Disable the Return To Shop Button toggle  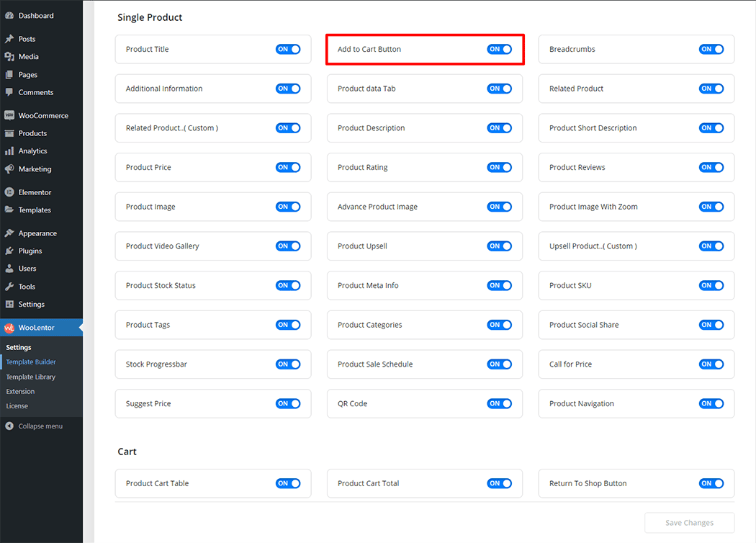click(711, 484)
